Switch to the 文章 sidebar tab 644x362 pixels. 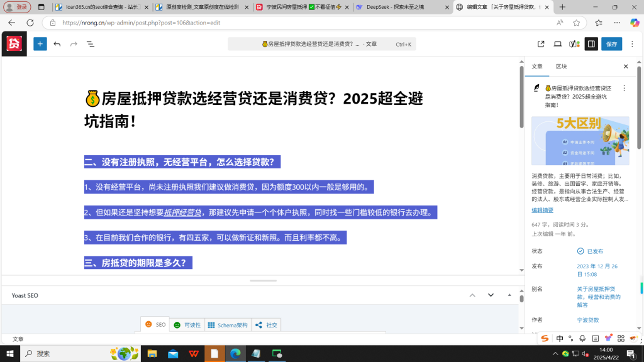point(537,67)
